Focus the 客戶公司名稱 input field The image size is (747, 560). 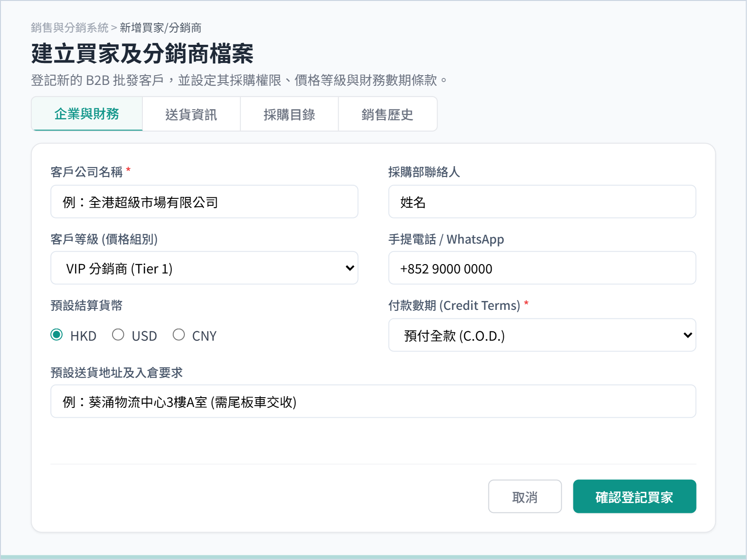[x=204, y=202]
